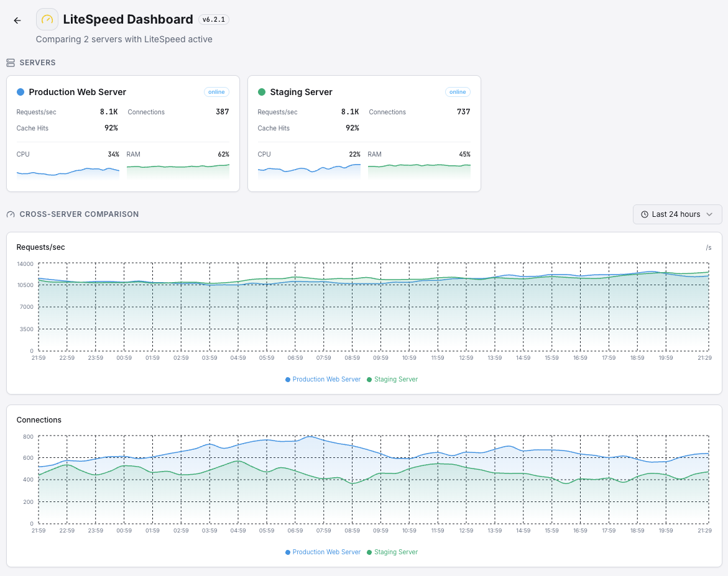Click the online badge on Production Web Server
This screenshot has height=576, width=728.
click(x=216, y=91)
